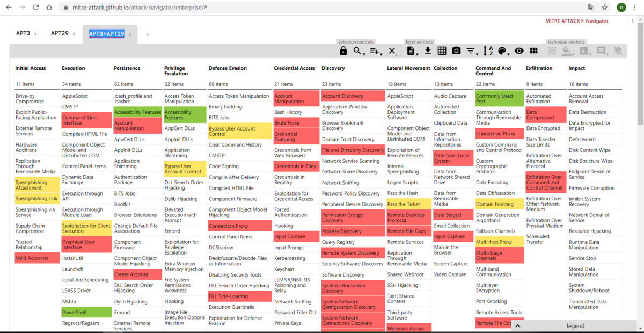Click the lock multi-tactic selection icon
Image resolution: width=644 pixels, height=333 pixels.
343,50
